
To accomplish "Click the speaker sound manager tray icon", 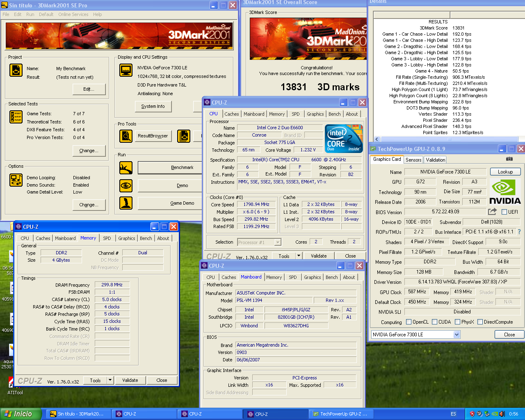I will (x=479, y=414).
